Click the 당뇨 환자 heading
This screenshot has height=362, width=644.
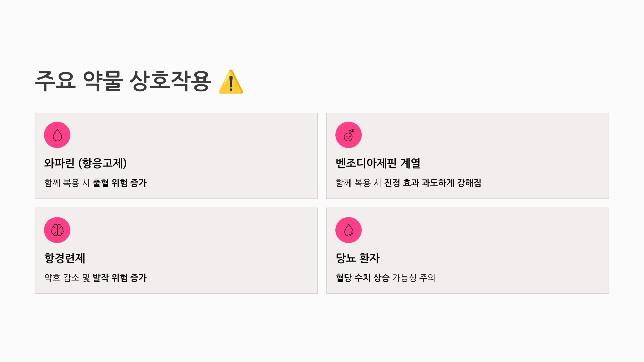coord(358,258)
